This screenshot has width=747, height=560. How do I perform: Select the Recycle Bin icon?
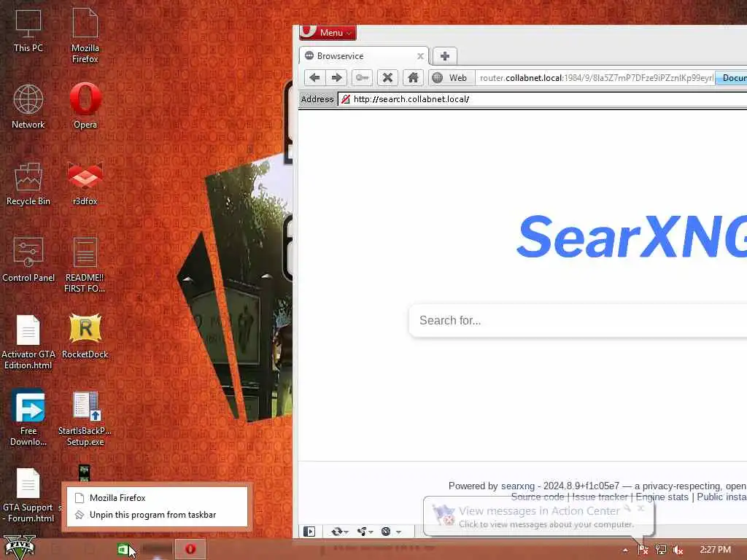click(x=28, y=184)
